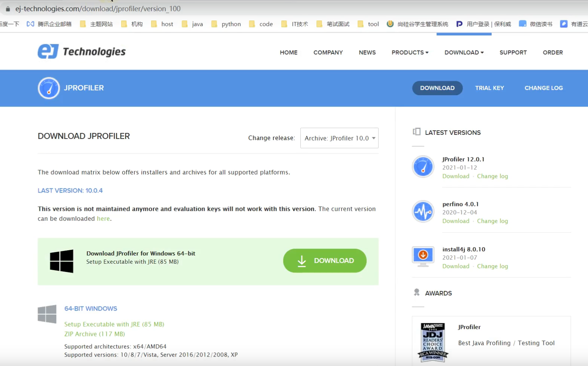Screen dimensions: 588x366
Task: Click the ej Technologies logo
Action: pyautogui.click(x=82, y=52)
